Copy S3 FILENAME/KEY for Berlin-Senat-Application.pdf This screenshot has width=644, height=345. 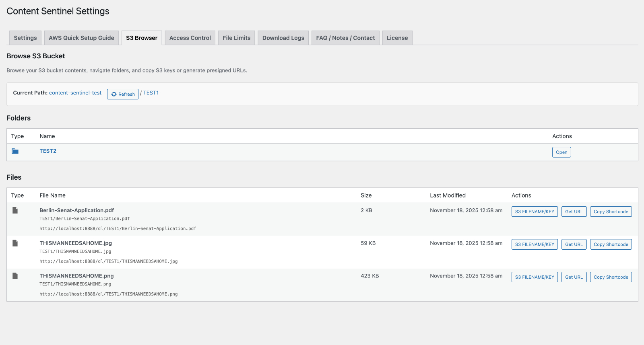(x=535, y=212)
